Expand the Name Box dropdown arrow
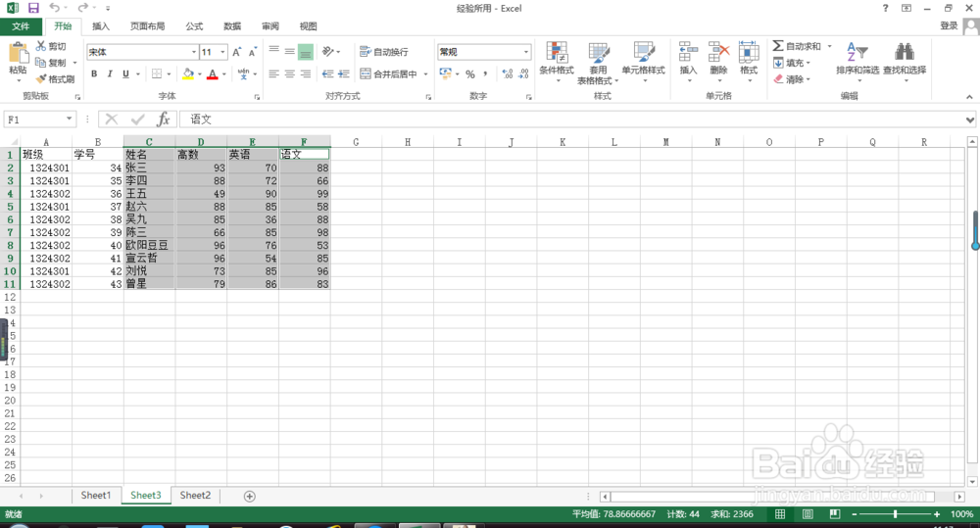 69,119
